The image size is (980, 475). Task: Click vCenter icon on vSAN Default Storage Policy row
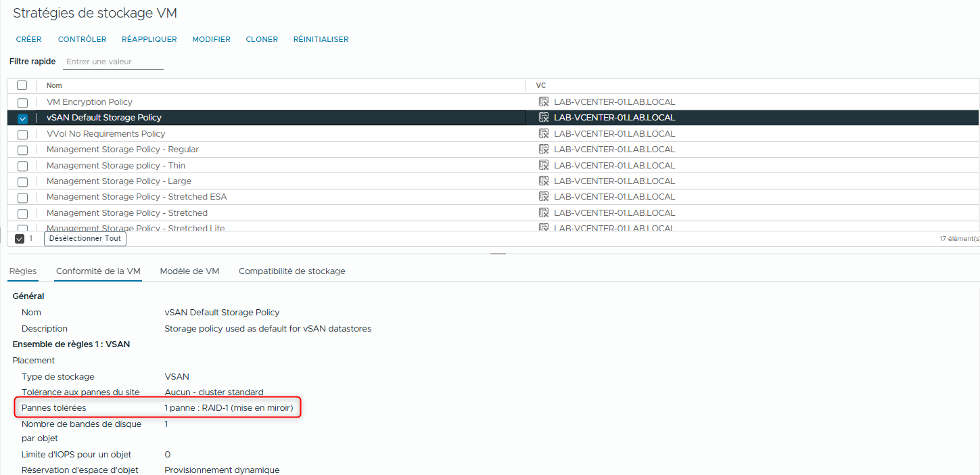point(544,117)
